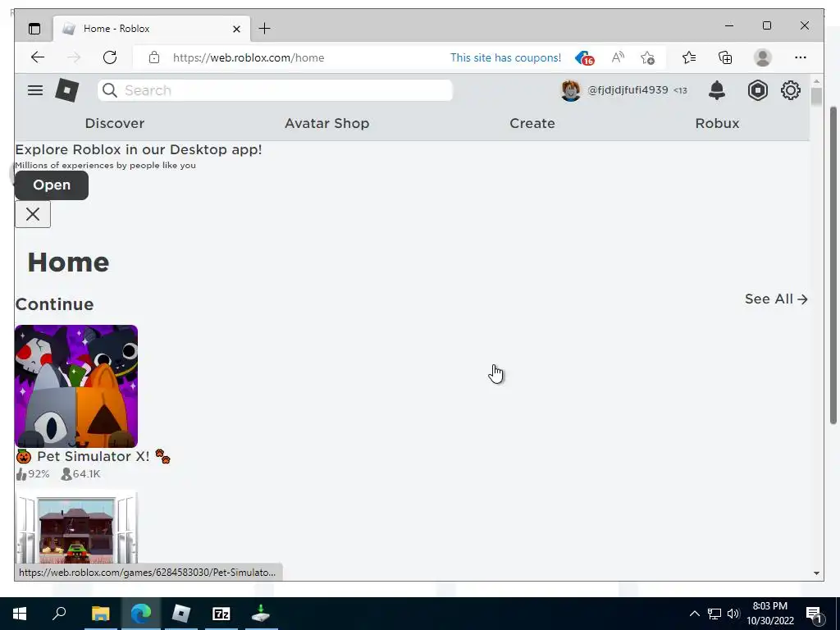Add this page to favorites star icon
Image resolution: width=840 pixels, height=630 pixels.
point(648,57)
